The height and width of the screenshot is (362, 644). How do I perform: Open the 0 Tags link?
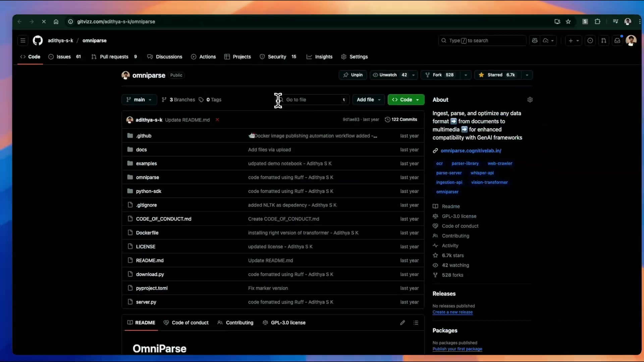(x=210, y=100)
